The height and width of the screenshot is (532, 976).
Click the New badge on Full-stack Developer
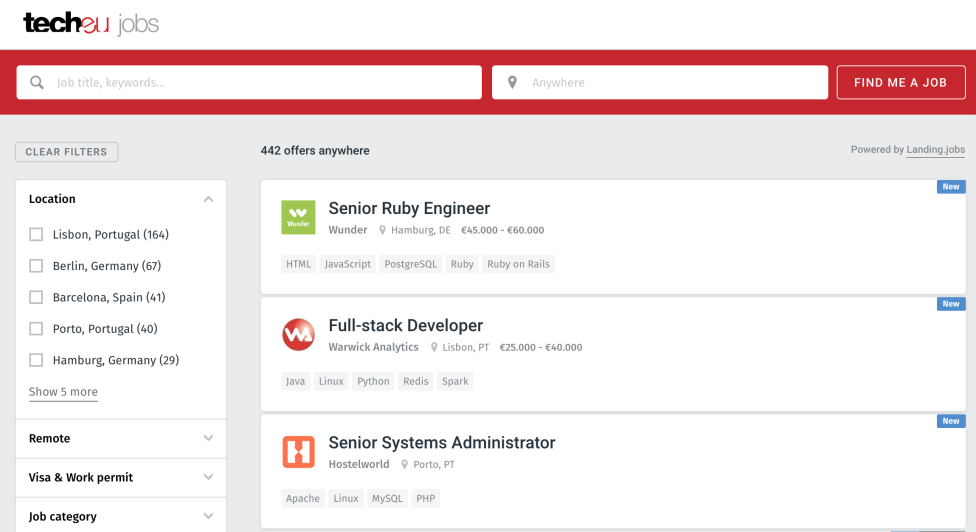pos(950,304)
